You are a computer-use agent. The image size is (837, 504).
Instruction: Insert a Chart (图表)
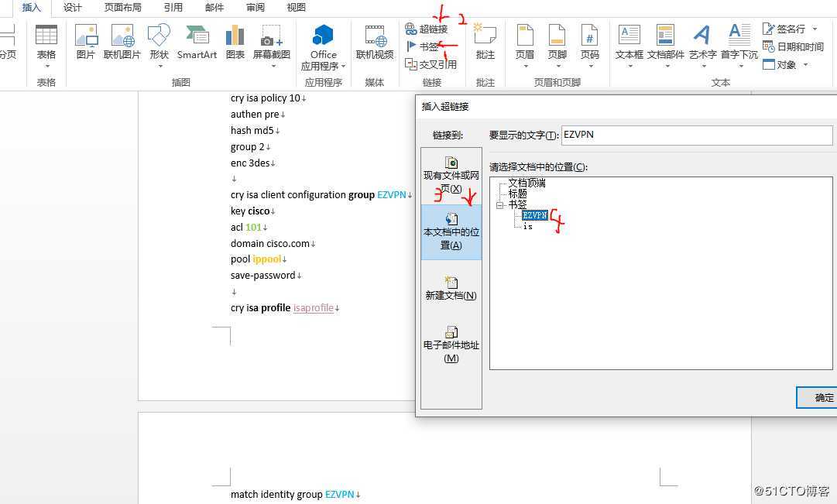click(235, 42)
